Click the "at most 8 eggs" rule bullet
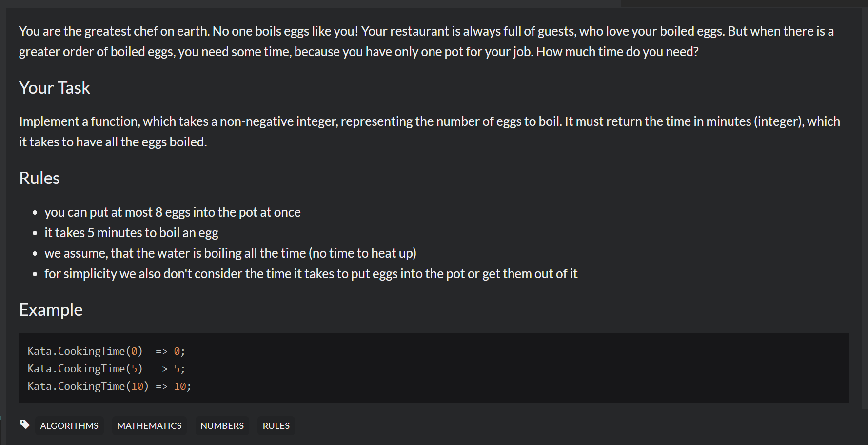 pos(173,212)
